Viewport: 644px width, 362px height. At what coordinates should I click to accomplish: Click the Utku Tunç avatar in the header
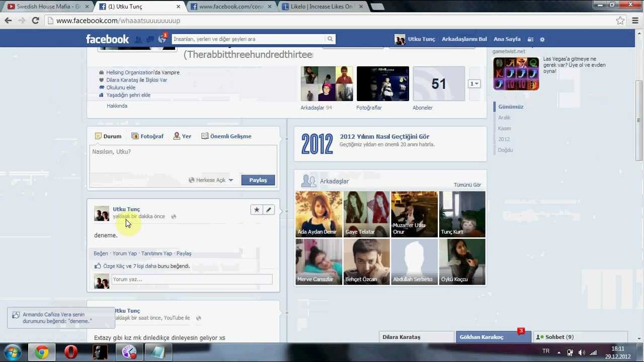[x=400, y=39]
